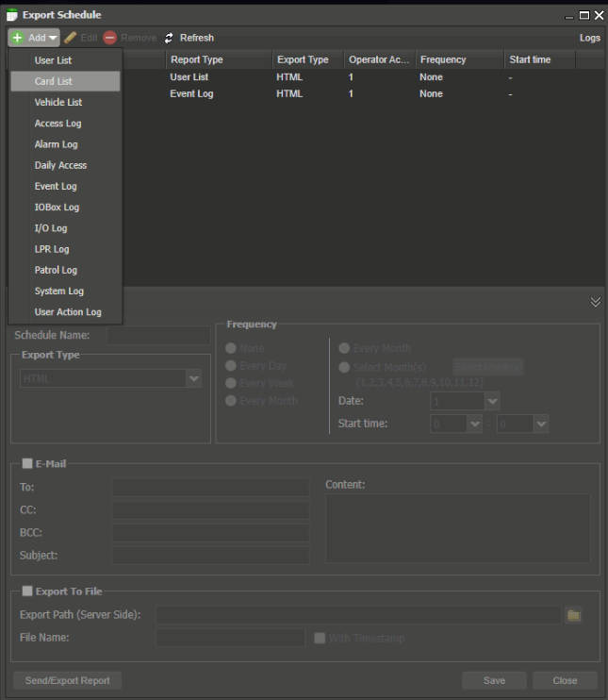This screenshot has width=608, height=700.
Task: Choose Event Log from Add menu
Action: 65,186
